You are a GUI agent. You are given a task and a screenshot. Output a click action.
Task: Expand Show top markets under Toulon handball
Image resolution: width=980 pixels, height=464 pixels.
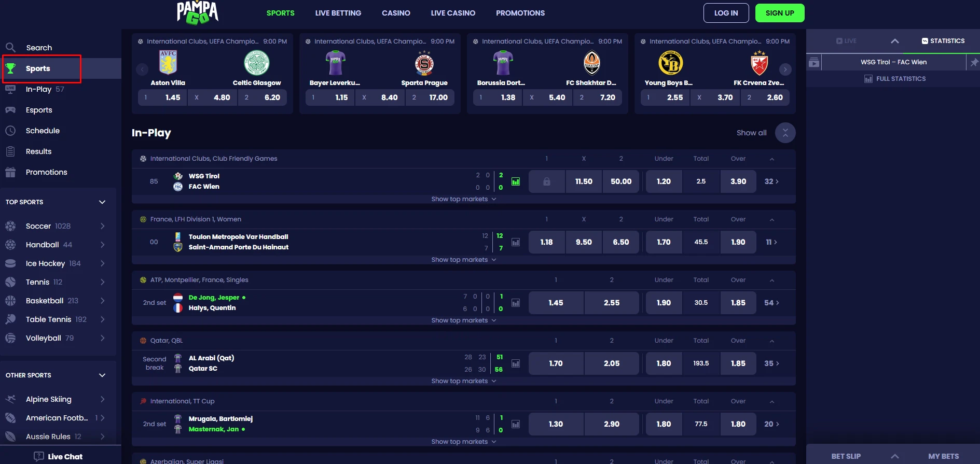click(464, 260)
